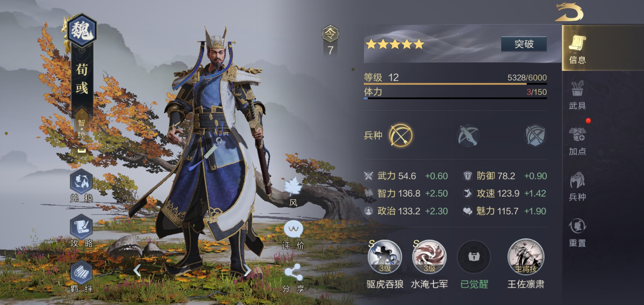Image resolution: width=644 pixels, height=305 pixels.
Task: Click the 突破 breakthrough button
Action: pos(524,44)
